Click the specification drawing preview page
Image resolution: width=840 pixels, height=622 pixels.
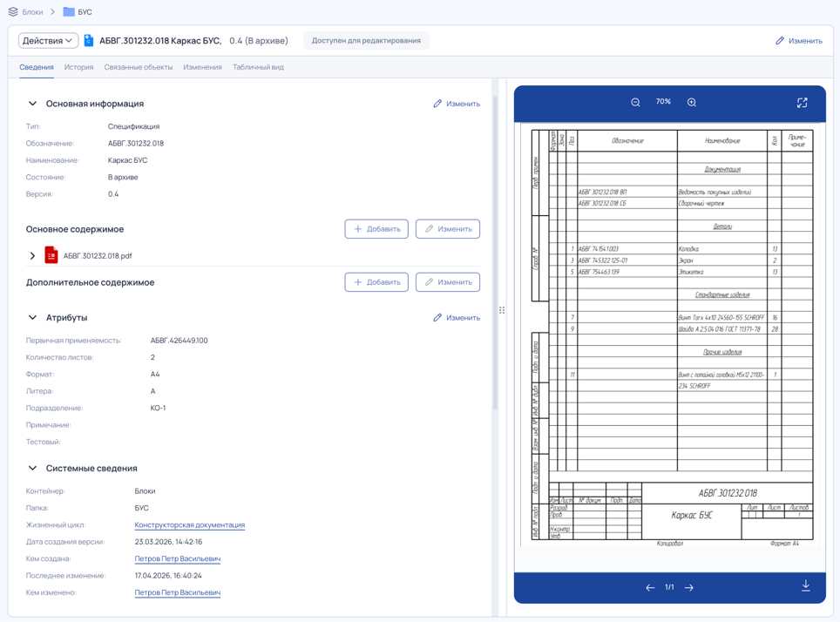point(670,335)
